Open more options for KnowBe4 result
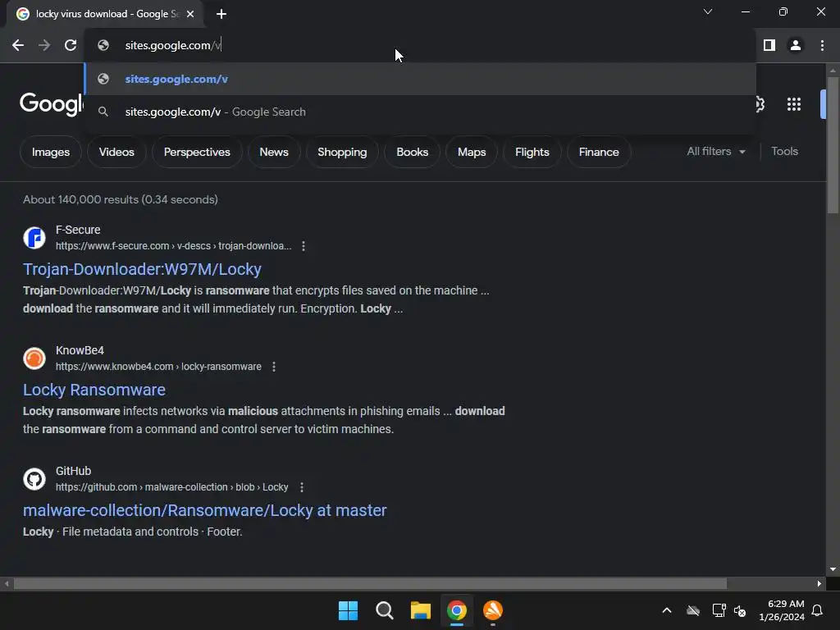The height and width of the screenshot is (630, 840). (274, 367)
